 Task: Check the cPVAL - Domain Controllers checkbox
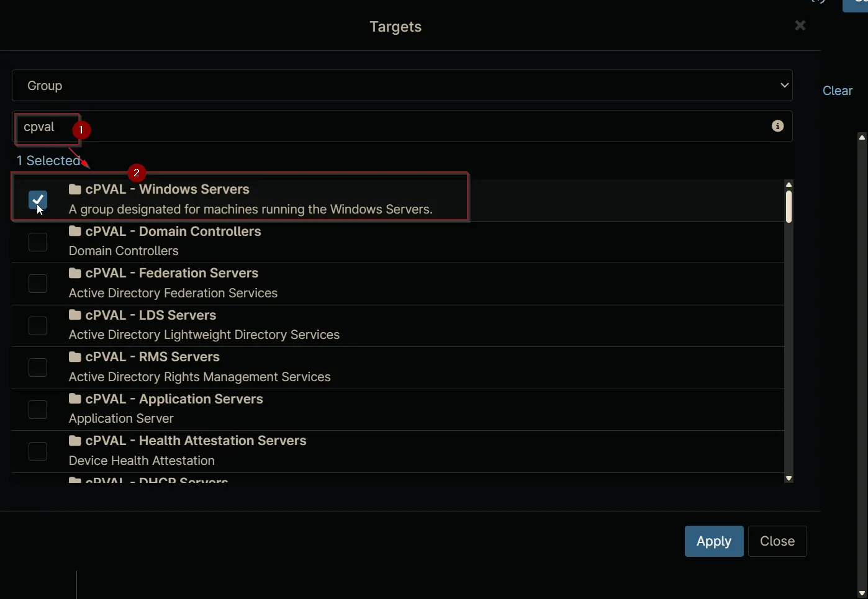pos(38,242)
